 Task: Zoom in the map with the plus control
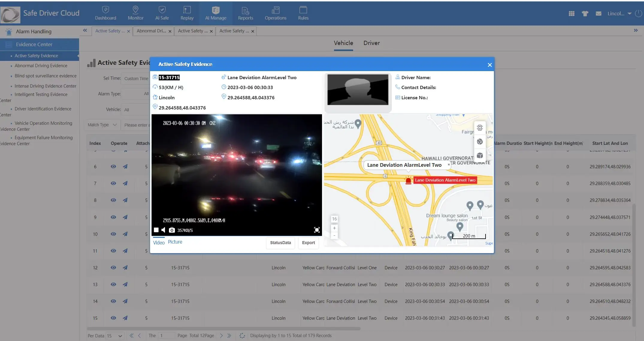(x=334, y=228)
